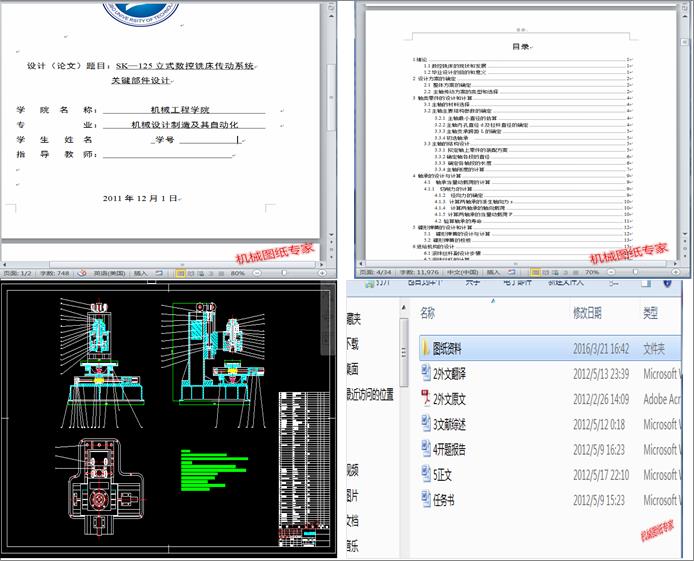
Task: Click the scroll-down arrow of left Word vertical scrollbar
Action: tap(331, 235)
